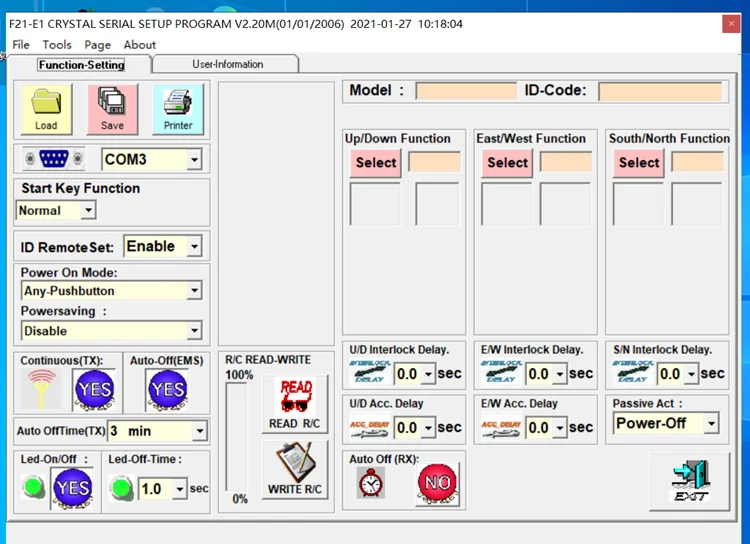
Task: Click the Auto Off (RX) alarm clock icon
Action: point(371,482)
